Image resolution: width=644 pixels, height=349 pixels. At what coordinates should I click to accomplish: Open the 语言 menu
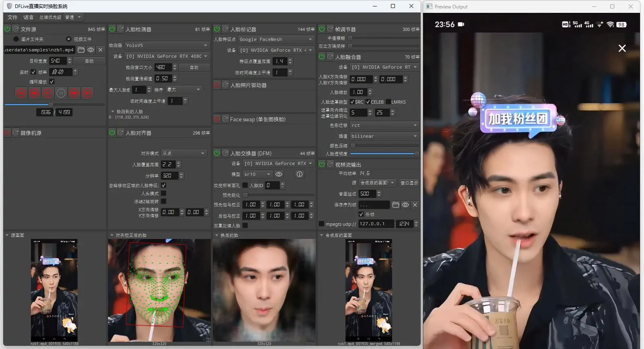coord(28,17)
